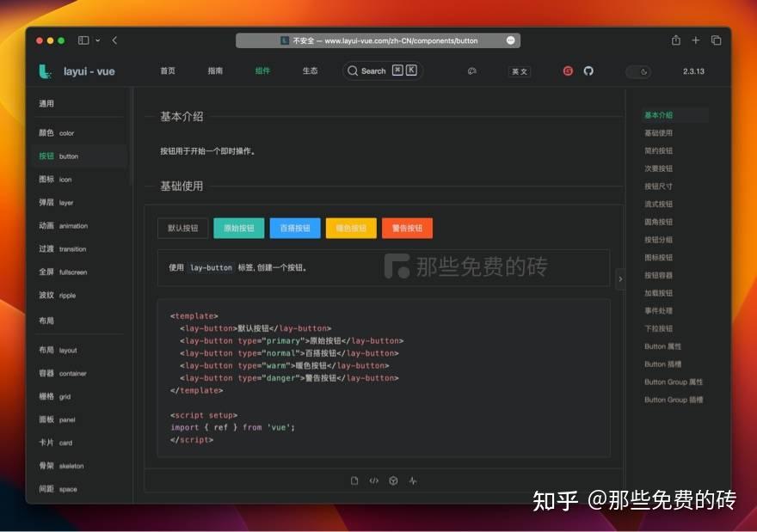
Task: Click the address bar showing www.layui-vue.com
Action: pos(374,40)
